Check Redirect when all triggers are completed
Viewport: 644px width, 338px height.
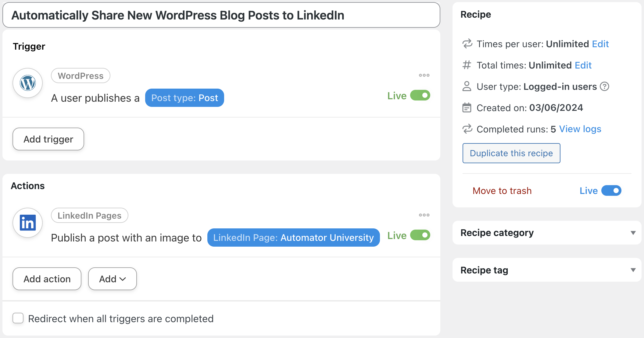[18, 318]
